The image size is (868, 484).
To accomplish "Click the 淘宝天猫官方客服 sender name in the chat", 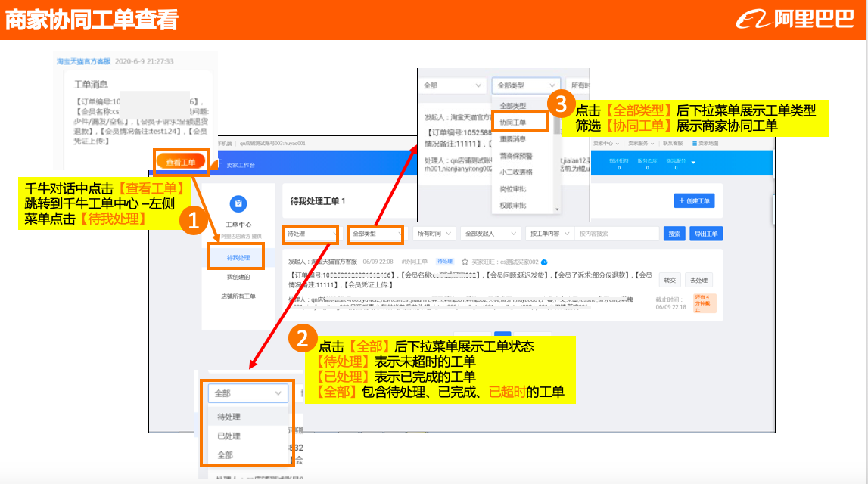I will 83,61.
